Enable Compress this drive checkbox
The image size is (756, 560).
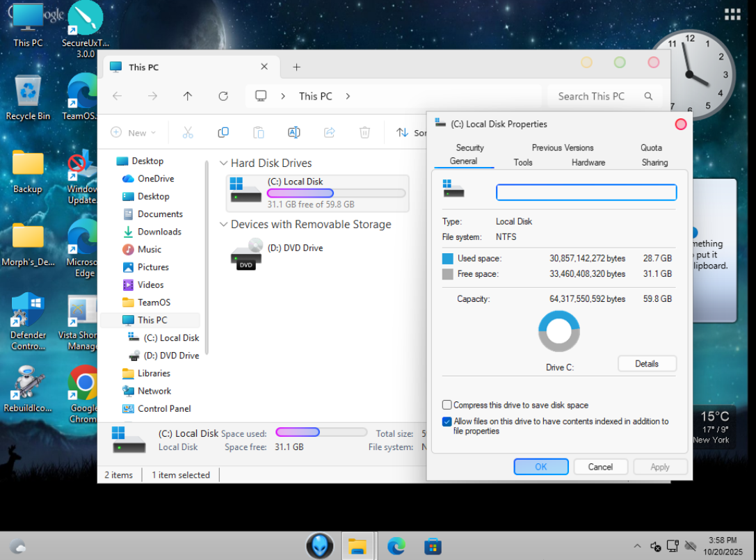(447, 405)
